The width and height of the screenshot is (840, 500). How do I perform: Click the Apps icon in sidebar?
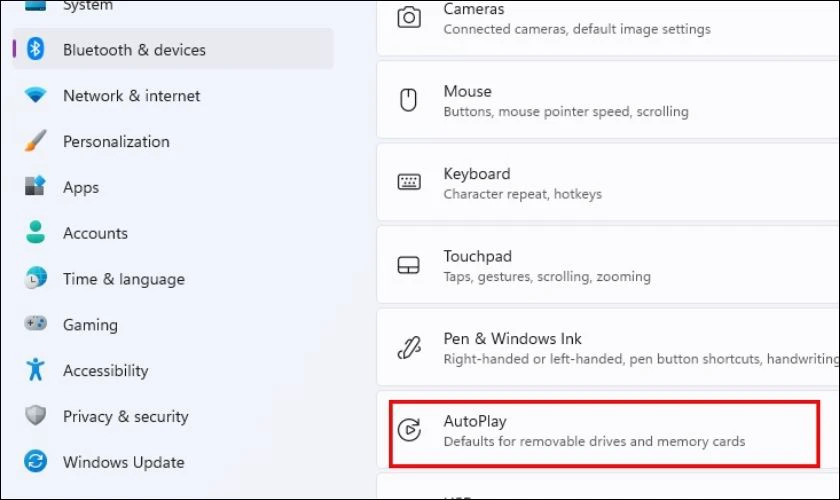tap(36, 187)
